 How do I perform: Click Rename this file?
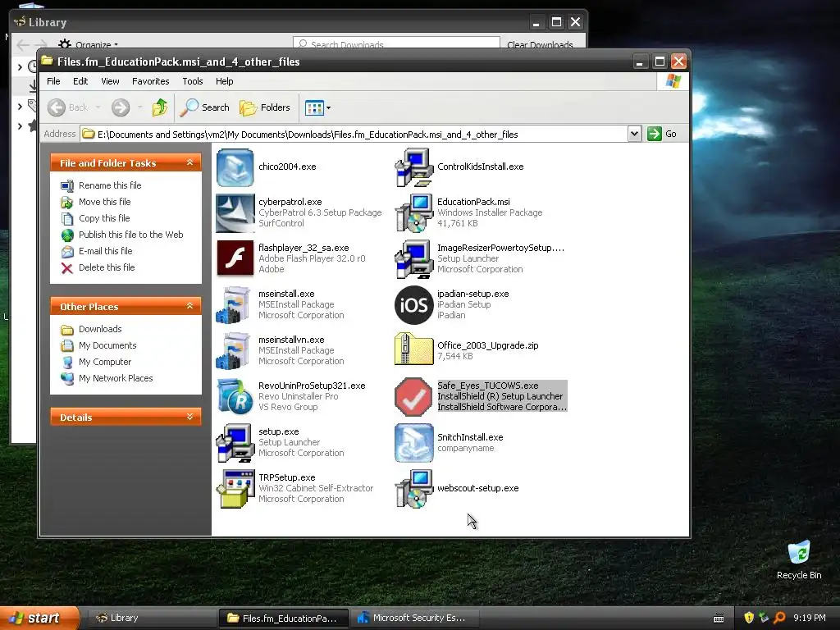(x=110, y=185)
